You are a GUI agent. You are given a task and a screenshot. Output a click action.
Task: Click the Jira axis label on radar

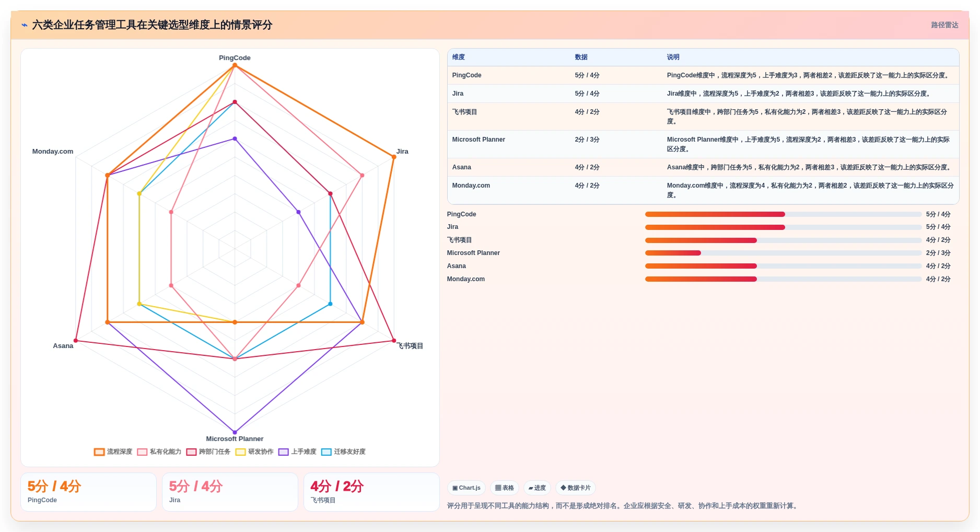click(x=402, y=152)
